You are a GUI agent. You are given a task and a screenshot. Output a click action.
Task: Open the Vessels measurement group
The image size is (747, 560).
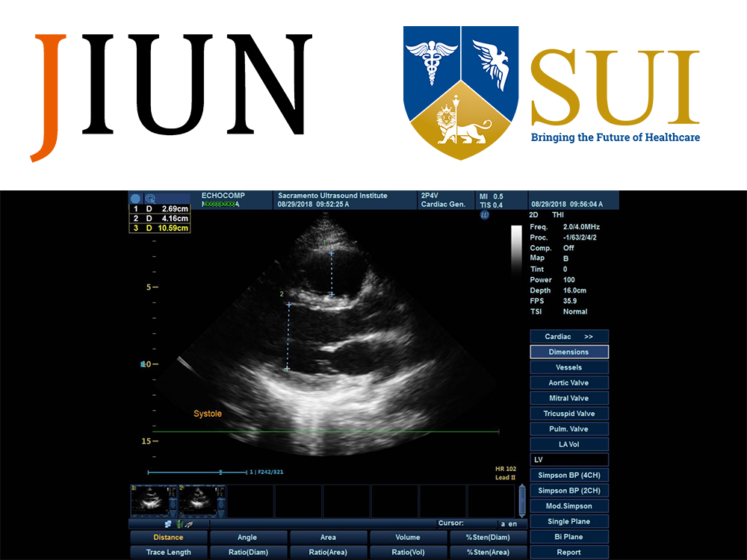point(569,367)
